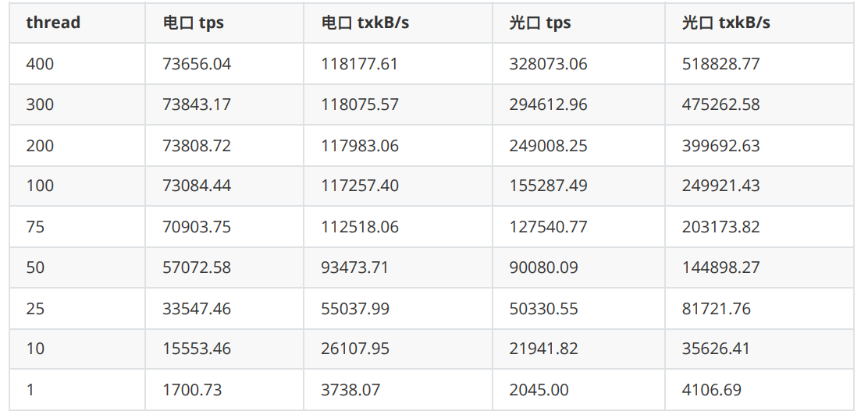Click the 电口 tps column header
The image size is (868, 418).
(194, 23)
